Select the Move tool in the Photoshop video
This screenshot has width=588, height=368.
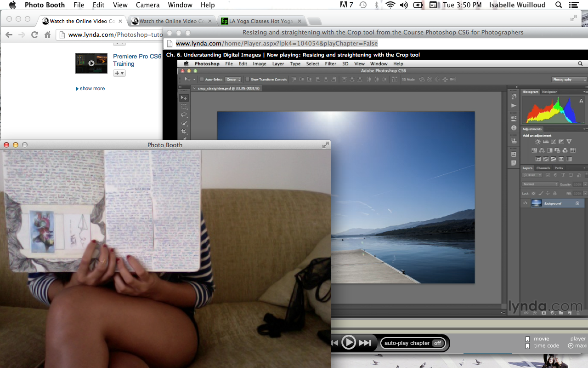tap(184, 98)
